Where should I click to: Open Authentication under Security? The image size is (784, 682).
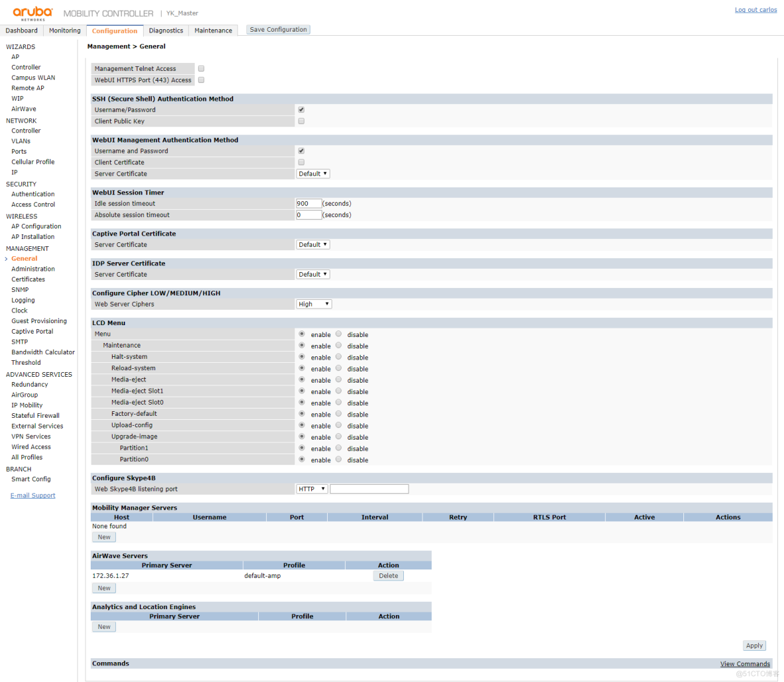pos(33,194)
